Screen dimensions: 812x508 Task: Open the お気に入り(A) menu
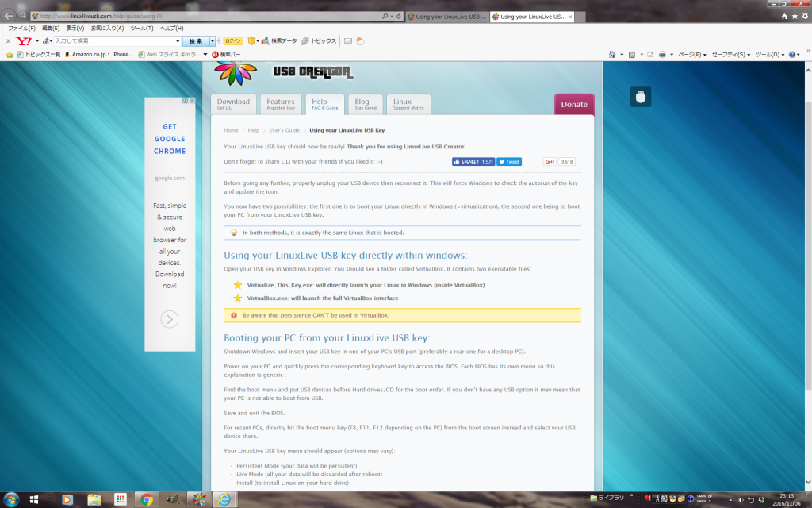[107, 28]
